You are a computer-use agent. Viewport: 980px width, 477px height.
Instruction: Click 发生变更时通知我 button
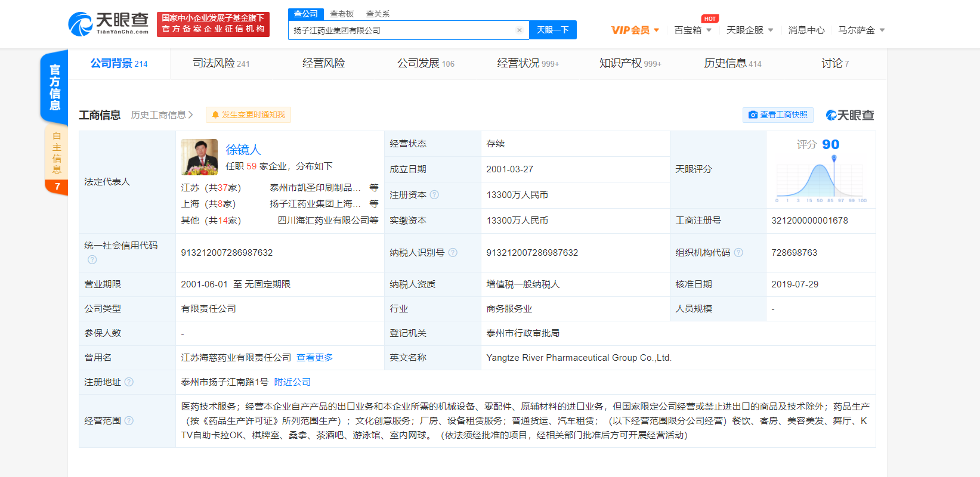click(x=248, y=114)
